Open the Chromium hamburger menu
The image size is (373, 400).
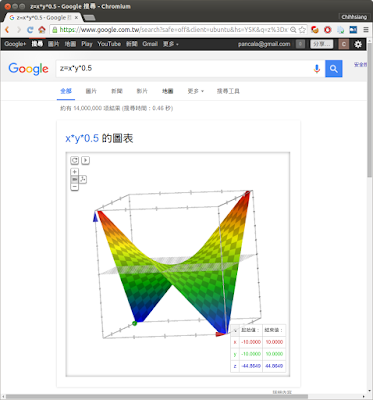click(x=366, y=30)
